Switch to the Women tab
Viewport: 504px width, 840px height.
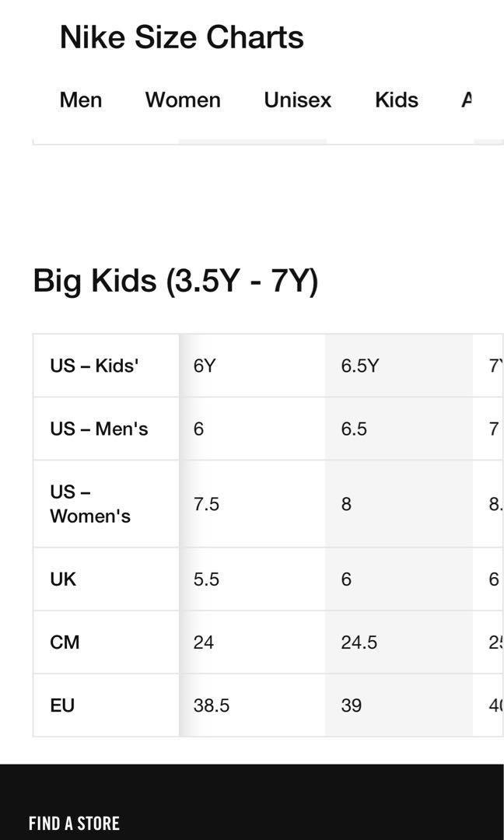[x=183, y=100]
